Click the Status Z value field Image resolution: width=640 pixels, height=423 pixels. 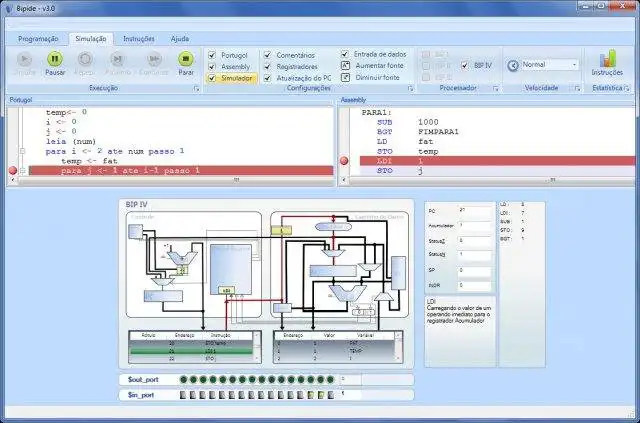tap(475, 241)
